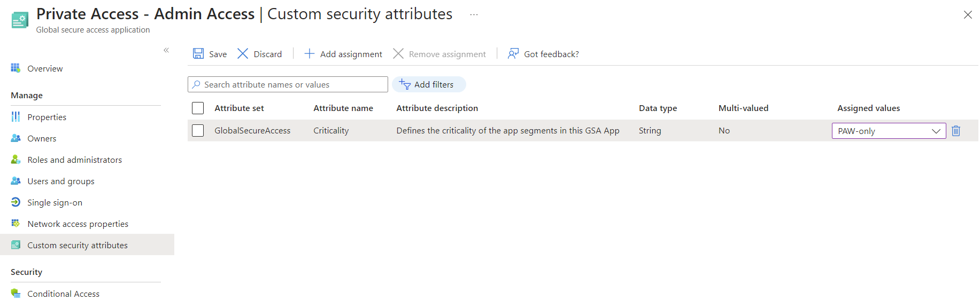Collapse the left sidebar with double chevron
This screenshot has height=308, width=980.
pos(166,50)
